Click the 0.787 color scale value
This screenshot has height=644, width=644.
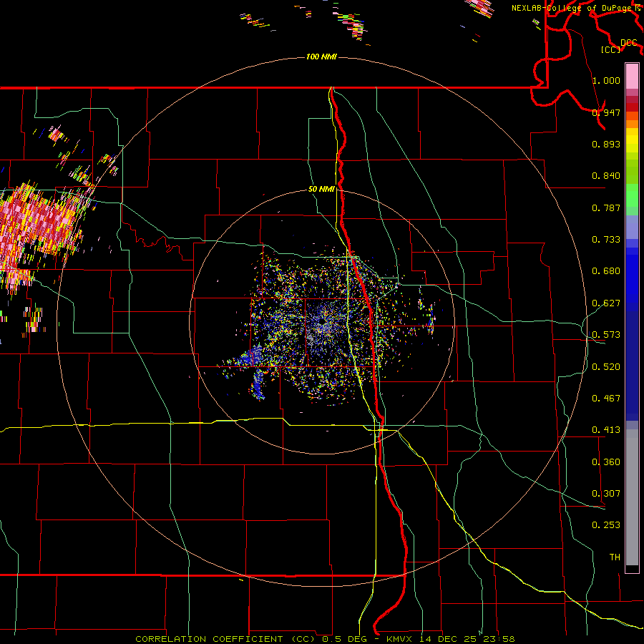(606, 208)
